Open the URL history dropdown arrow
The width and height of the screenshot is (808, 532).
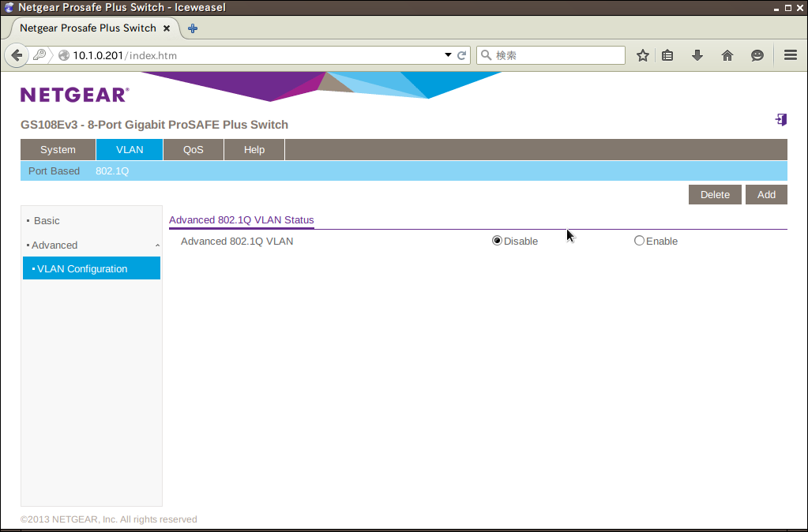[x=448, y=55]
